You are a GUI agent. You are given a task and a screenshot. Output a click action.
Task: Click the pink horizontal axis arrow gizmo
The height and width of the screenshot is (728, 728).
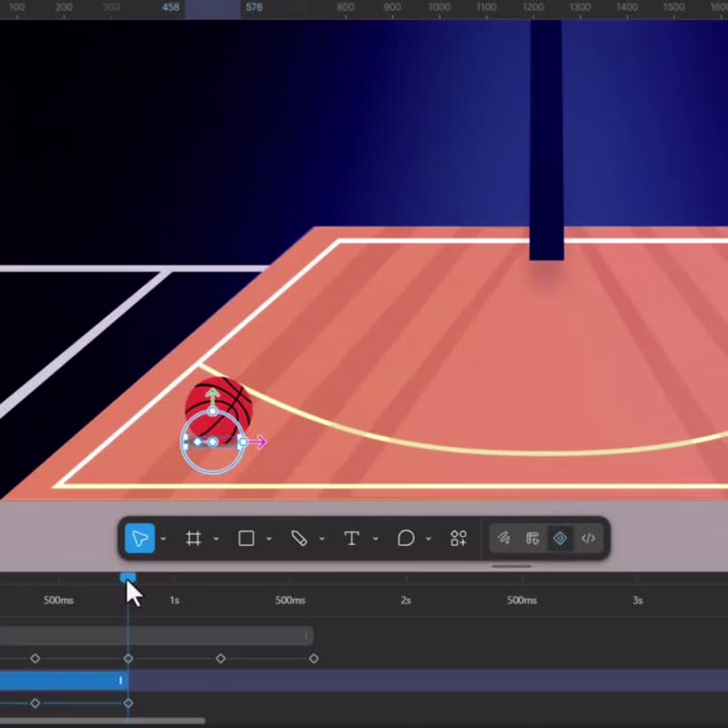(258, 441)
